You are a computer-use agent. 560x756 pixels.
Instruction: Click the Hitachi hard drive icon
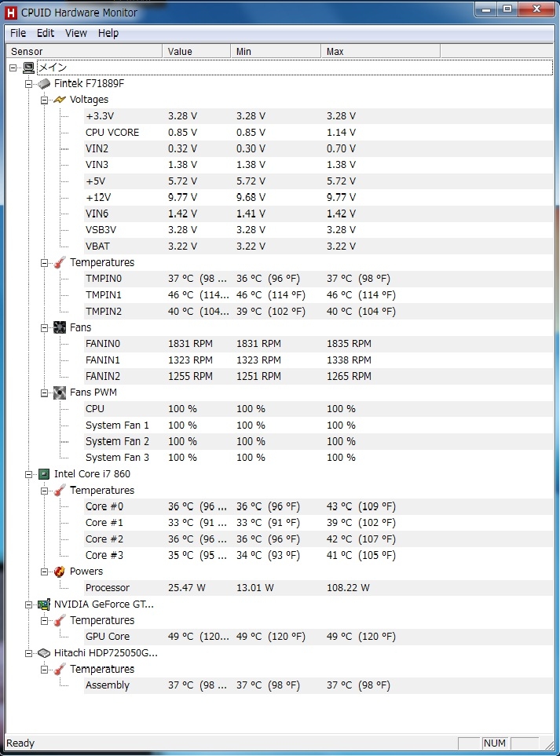click(x=45, y=653)
